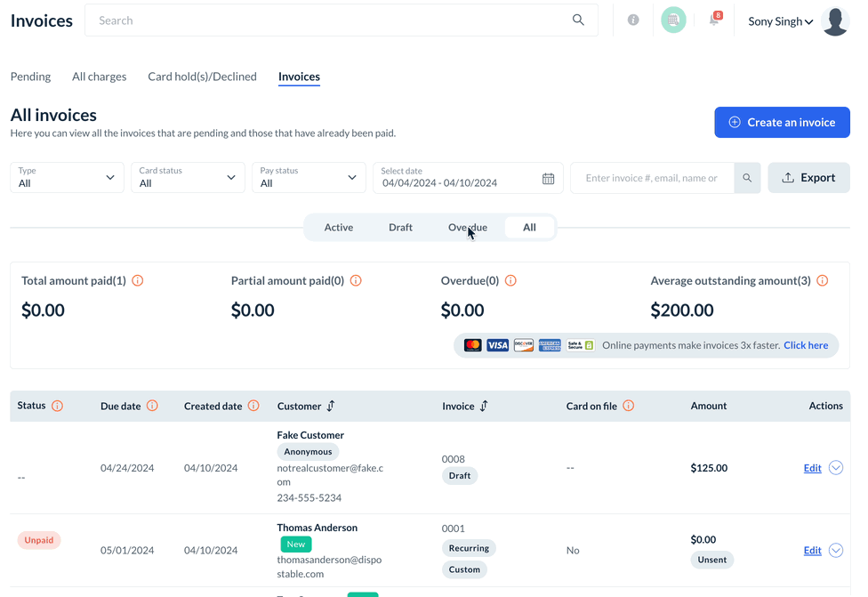The image size is (868, 597).
Task: Sort by Customer column arrows
Action: click(331, 406)
